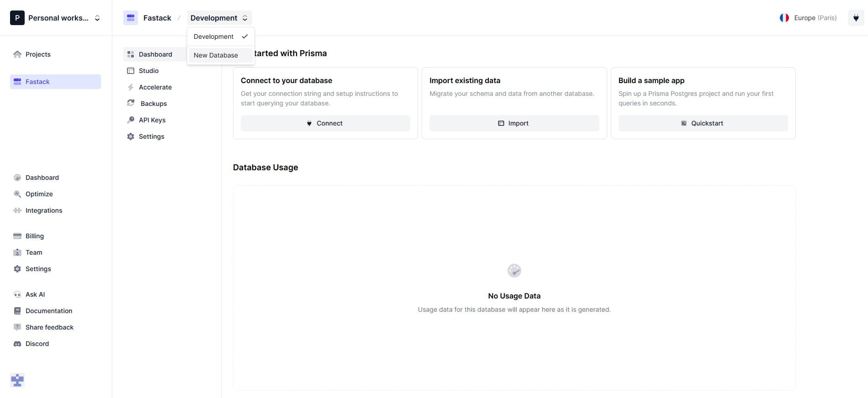Open workspace Dashboard in left sidebar

coord(42,178)
